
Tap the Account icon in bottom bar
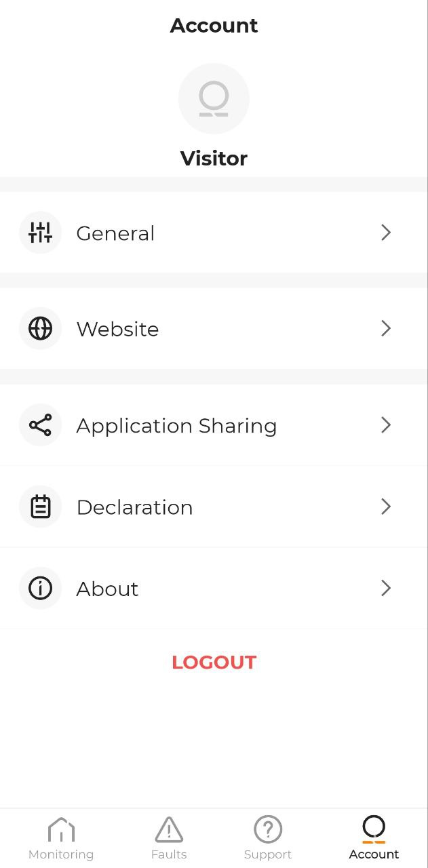374,829
